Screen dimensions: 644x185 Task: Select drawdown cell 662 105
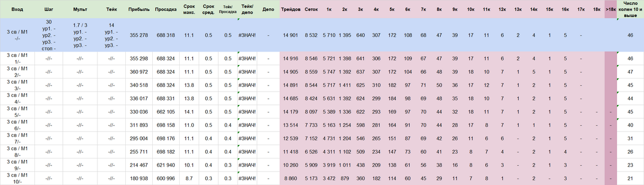tap(165, 112)
